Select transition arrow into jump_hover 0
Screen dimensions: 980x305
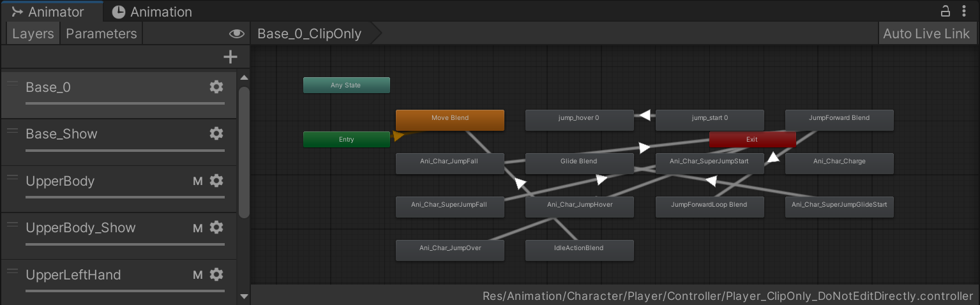pos(645,115)
